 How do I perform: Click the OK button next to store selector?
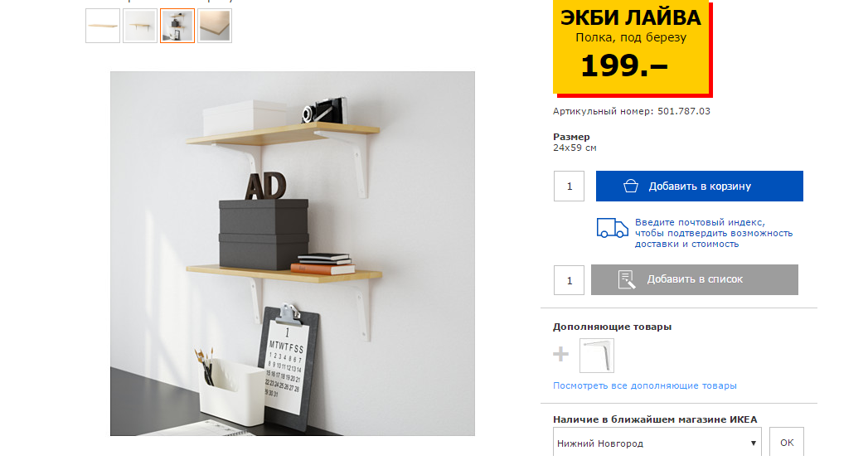coord(787,443)
